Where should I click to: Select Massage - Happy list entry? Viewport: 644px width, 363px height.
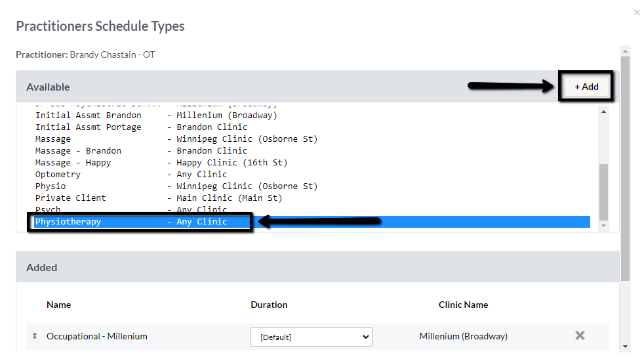pos(312,163)
